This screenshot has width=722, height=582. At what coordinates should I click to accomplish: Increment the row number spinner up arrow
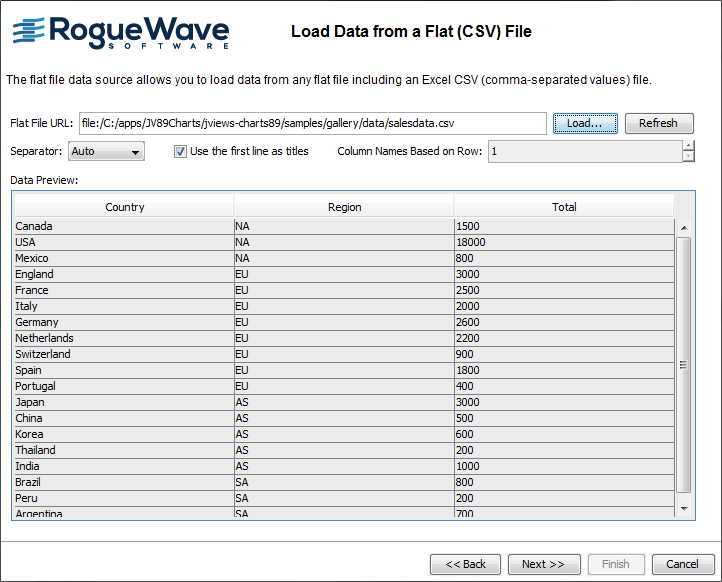coord(688,146)
